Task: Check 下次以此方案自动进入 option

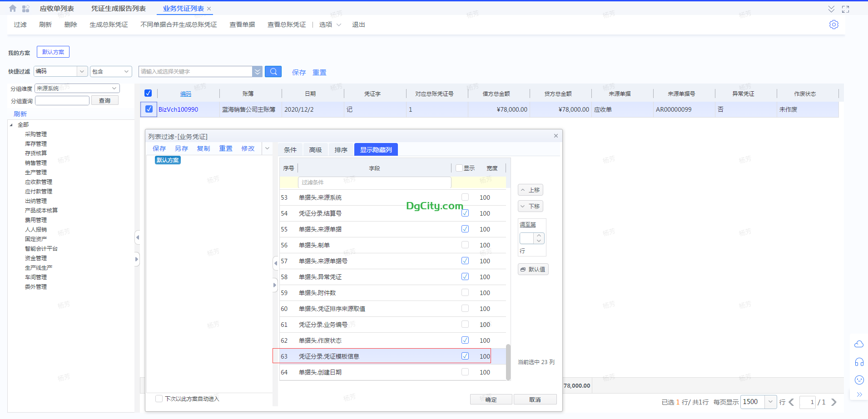Action: (159, 399)
